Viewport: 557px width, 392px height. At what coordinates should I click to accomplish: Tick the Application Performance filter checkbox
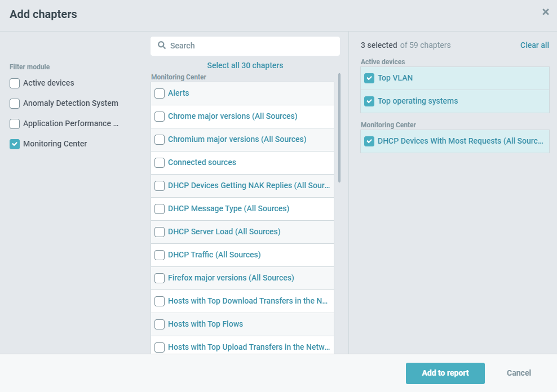(x=15, y=124)
